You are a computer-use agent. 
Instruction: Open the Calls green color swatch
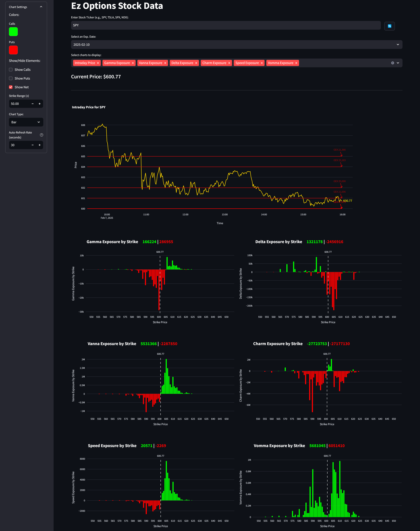click(x=13, y=32)
